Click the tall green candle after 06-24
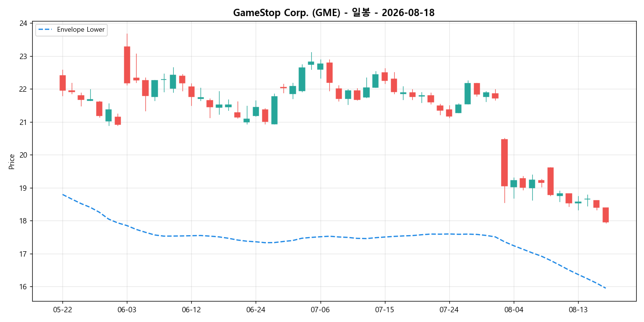 (274, 110)
